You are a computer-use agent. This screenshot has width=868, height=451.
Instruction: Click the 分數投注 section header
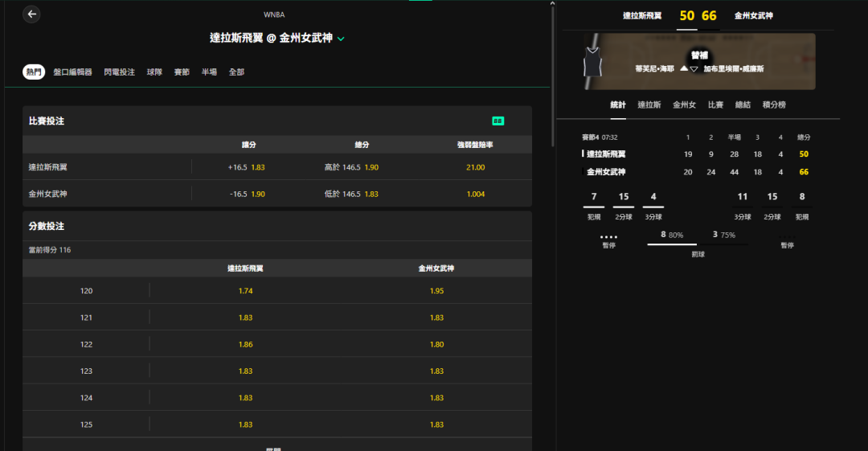tap(276, 226)
